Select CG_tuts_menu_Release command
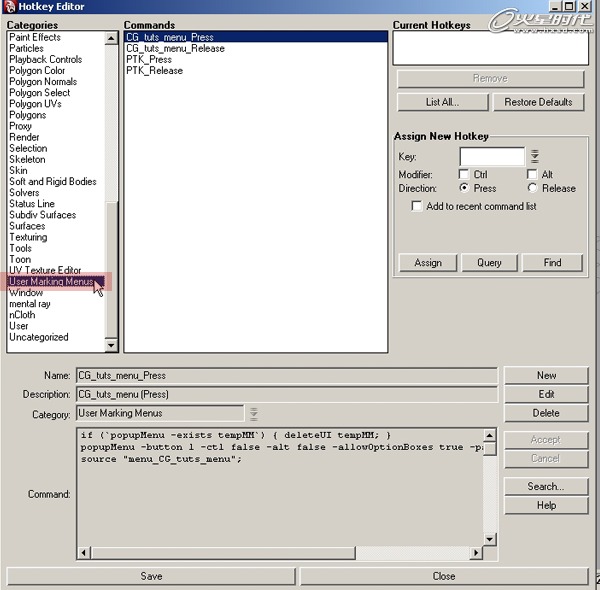 (256, 48)
